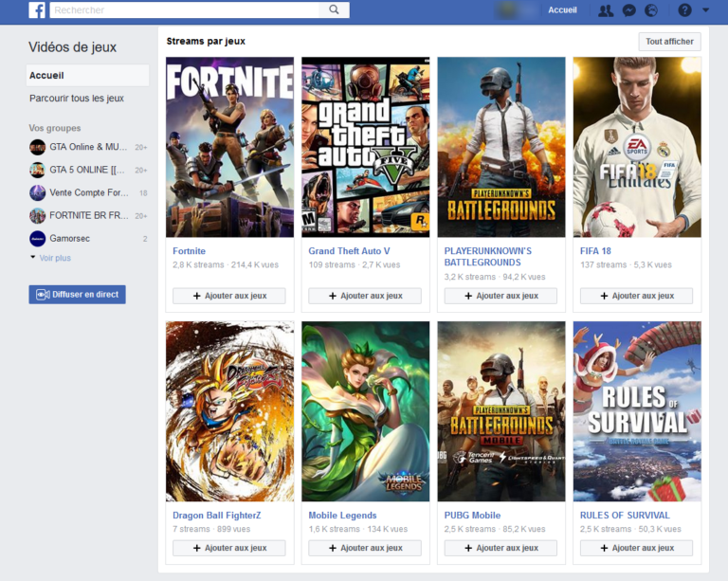Click Dragon Ball FighterZ title link
Screen dimensions: 728x581
[x=217, y=515]
